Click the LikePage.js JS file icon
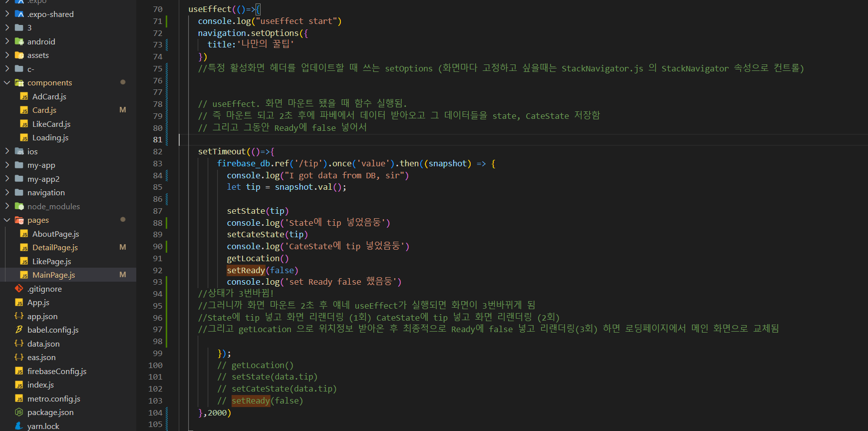The height and width of the screenshot is (431, 868). (x=24, y=261)
